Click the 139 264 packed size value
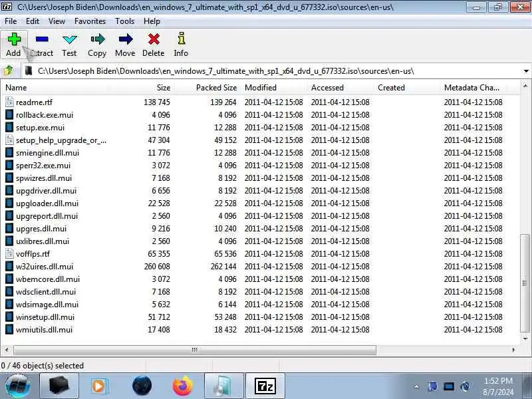This screenshot has width=532, height=399. pos(223,102)
